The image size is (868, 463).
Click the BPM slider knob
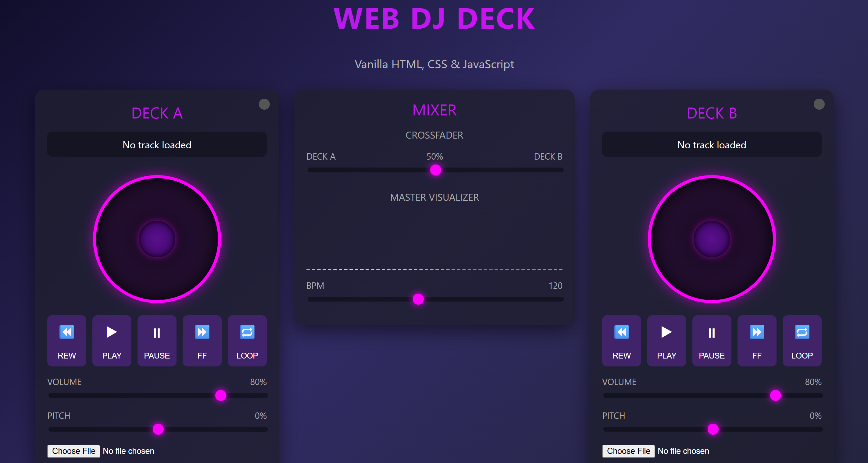coord(418,299)
